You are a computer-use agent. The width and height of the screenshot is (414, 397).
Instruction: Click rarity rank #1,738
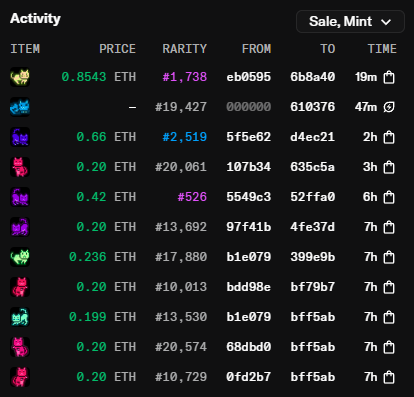click(x=185, y=77)
